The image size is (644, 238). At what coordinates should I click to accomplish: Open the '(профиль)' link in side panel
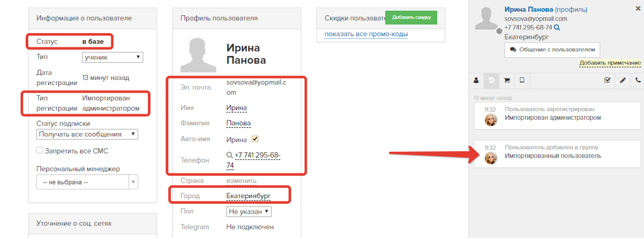click(571, 10)
